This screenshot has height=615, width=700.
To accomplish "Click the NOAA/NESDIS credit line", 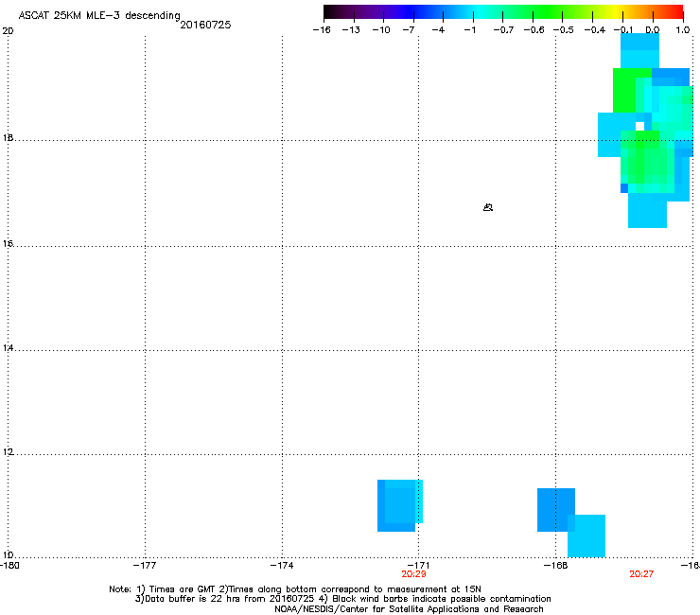I will [409, 609].
